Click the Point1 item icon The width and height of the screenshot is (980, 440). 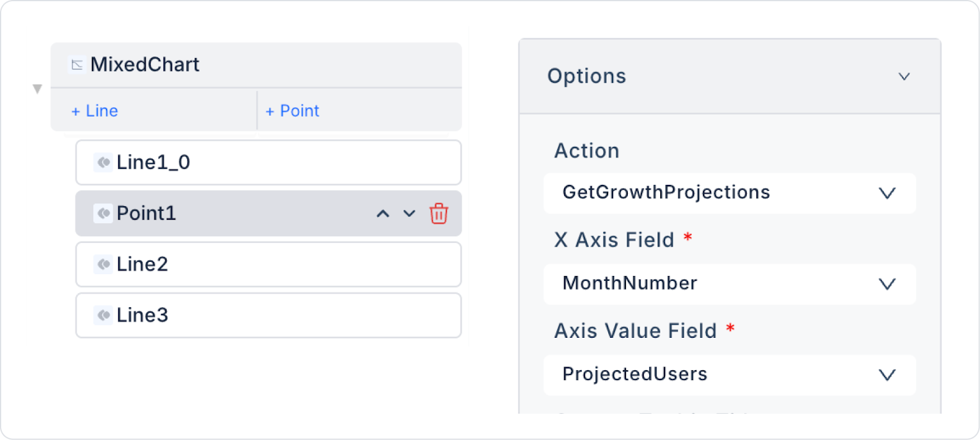tap(104, 214)
